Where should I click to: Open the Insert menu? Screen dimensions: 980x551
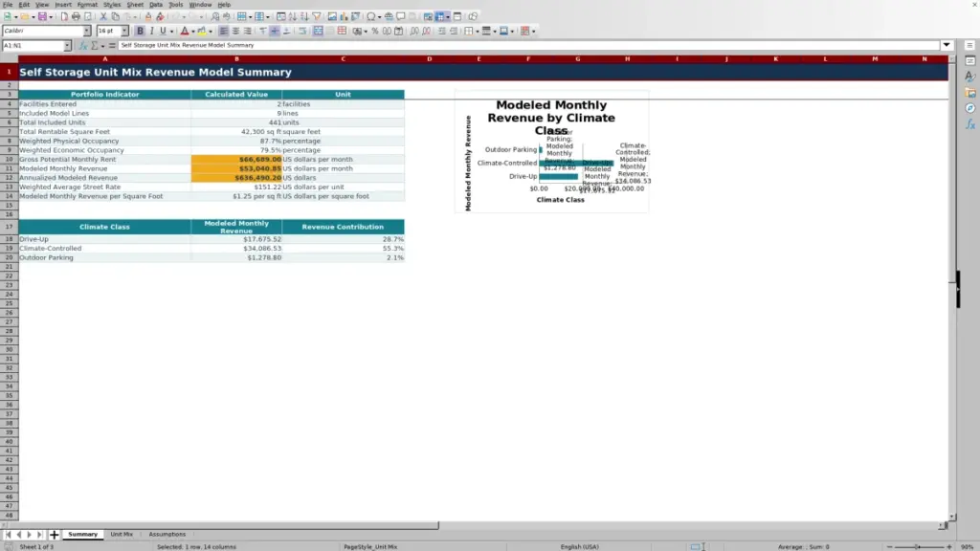pyautogui.click(x=63, y=5)
